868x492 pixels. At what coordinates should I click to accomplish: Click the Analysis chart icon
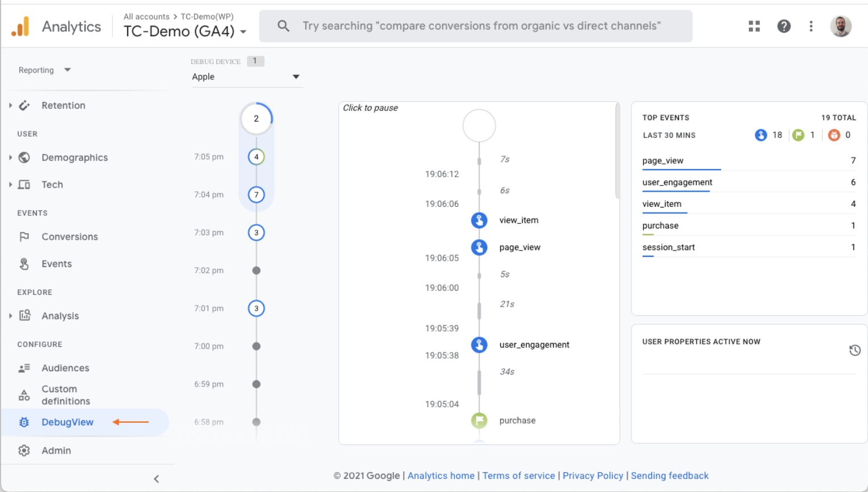tap(25, 316)
